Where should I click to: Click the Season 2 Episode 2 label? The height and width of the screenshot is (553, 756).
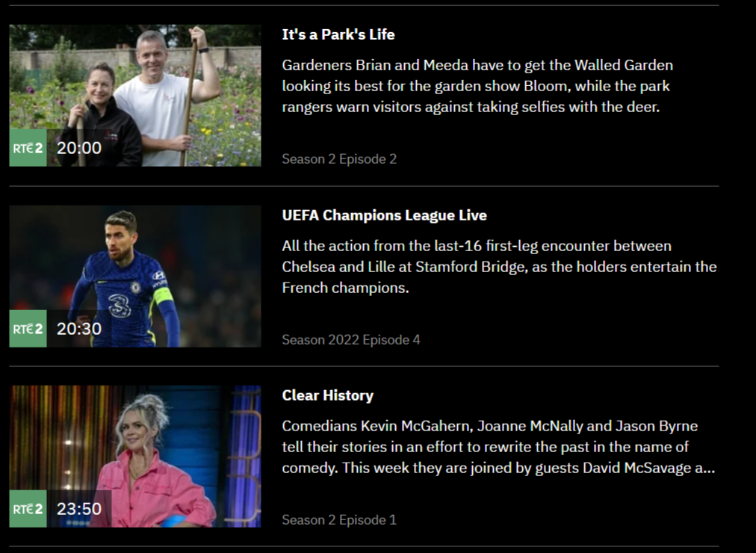point(339,159)
